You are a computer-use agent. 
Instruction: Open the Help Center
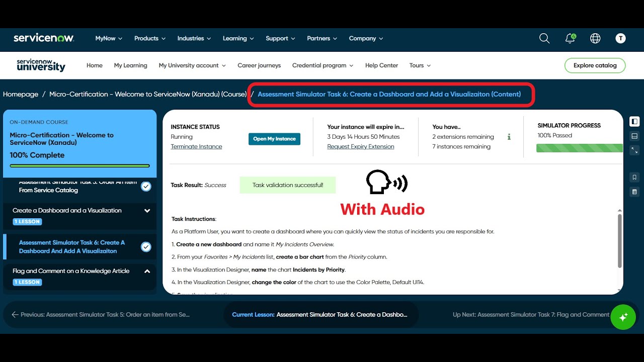[381, 65]
